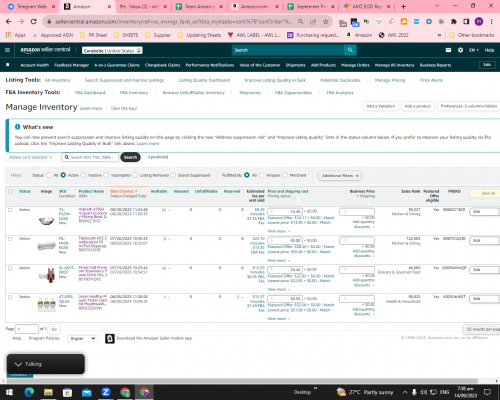Click the mixing bowl product thumbnail
Screen dimensions: 500x400
46,220
